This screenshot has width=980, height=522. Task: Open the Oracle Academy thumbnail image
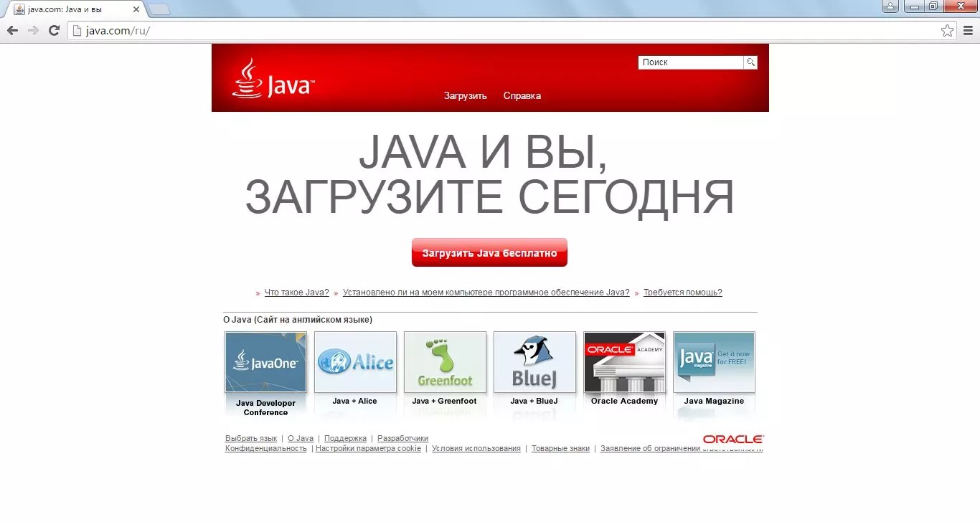coord(624,362)
